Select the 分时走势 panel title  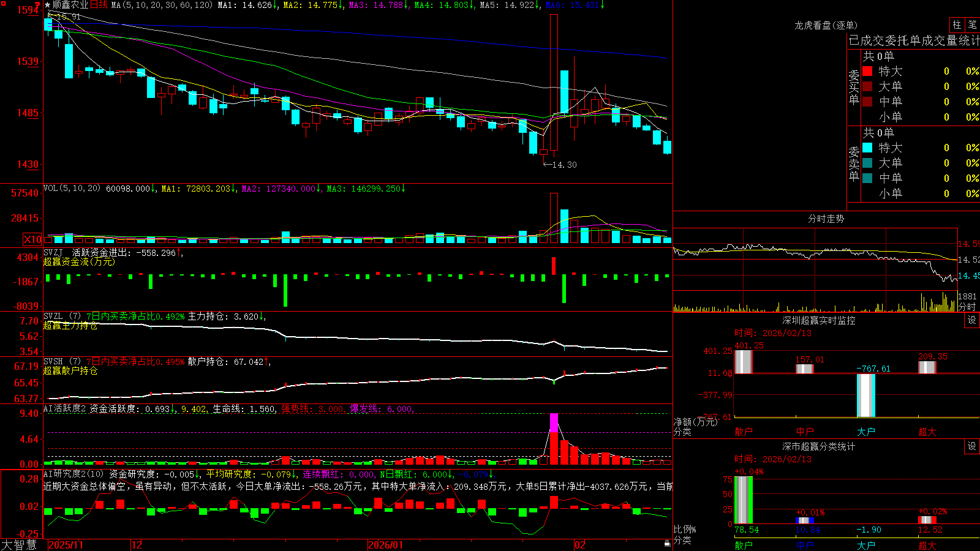pos(826,219)
